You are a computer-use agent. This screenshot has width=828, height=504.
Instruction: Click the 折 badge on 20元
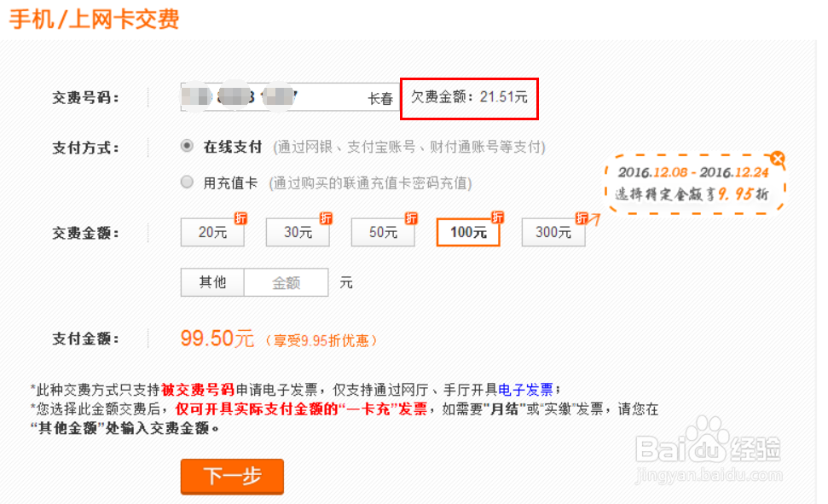pos(240,218)
